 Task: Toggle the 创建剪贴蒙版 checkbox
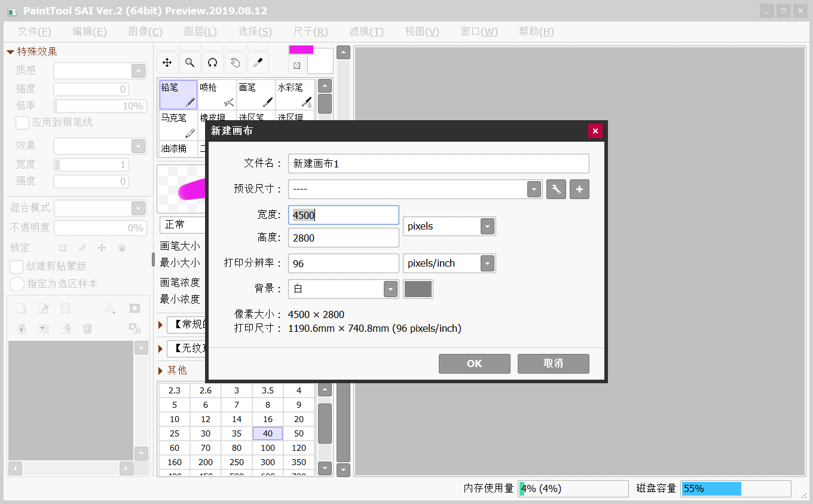(17, 266)
